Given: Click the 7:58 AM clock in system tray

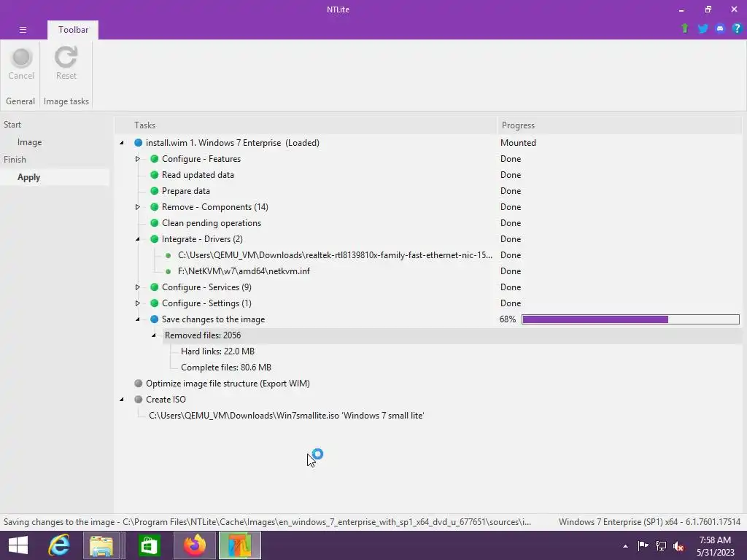Looking at the screenshot, I should pos(715,540).
